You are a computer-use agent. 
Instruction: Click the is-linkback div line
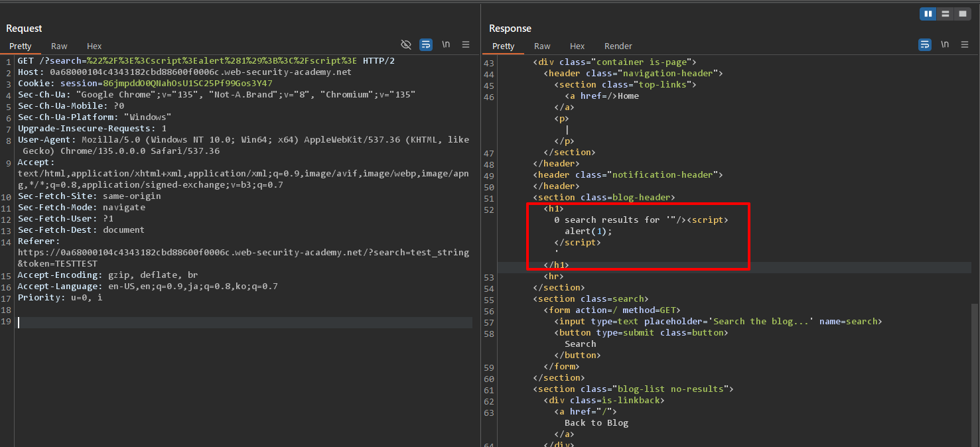(604, 401)
